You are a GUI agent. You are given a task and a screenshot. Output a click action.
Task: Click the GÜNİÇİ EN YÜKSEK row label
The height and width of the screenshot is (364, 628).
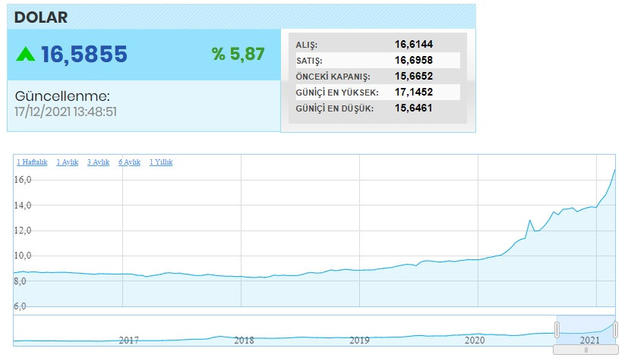337,93
